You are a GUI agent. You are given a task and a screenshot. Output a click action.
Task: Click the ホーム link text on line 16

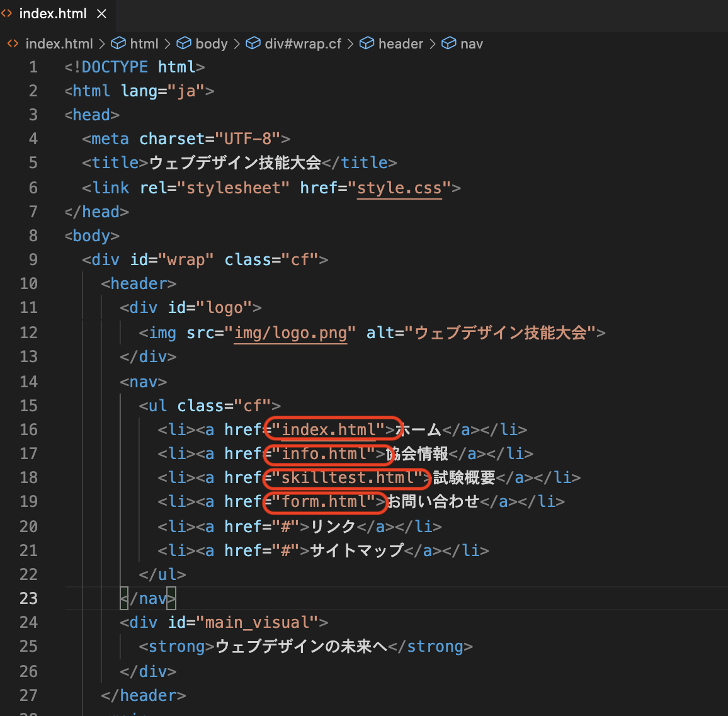pyautogui.click(x=418, y=429)
